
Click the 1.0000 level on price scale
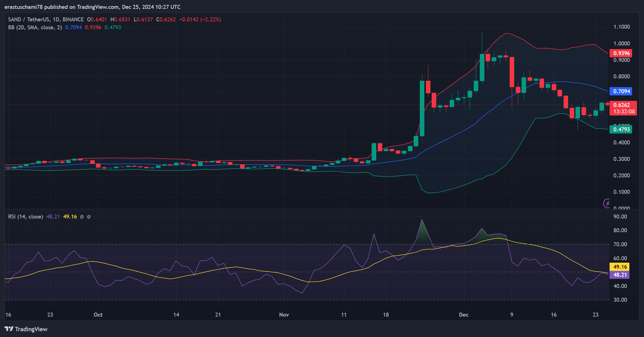[x=621, y=44]
